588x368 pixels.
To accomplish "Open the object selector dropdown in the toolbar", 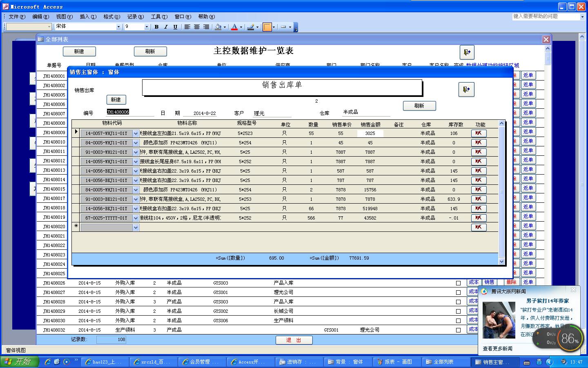I will pyautogui.click(x=49, y=27).
